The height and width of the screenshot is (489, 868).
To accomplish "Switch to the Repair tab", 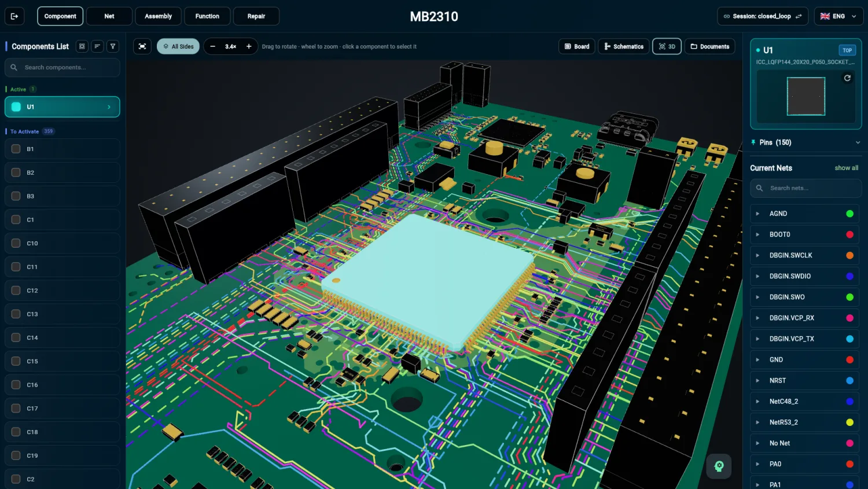I will (x=256, y=16).
